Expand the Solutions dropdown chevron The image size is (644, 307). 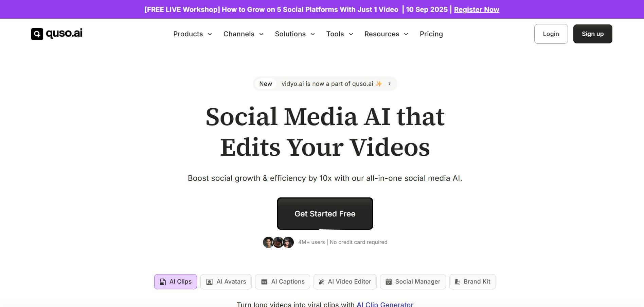click(x=312, y=34)
